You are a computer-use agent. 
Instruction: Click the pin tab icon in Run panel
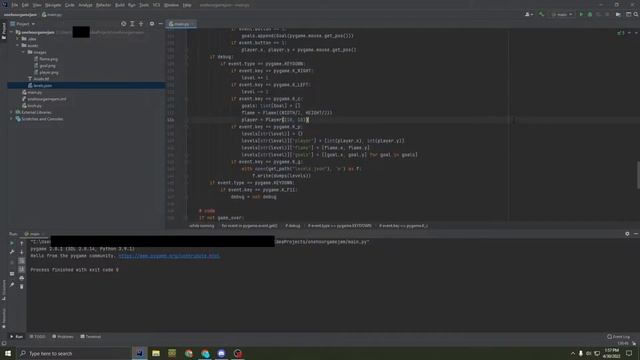click(x=12, y=284)
